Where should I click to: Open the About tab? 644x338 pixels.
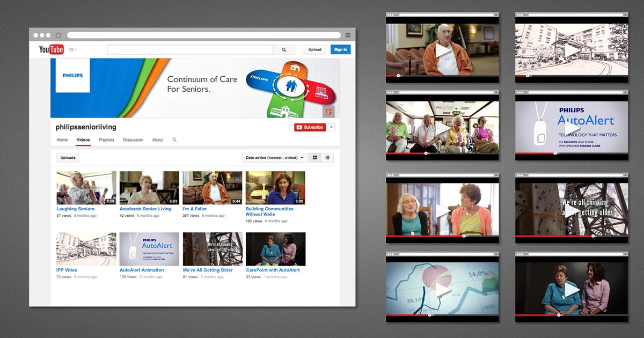coord(158,140)
